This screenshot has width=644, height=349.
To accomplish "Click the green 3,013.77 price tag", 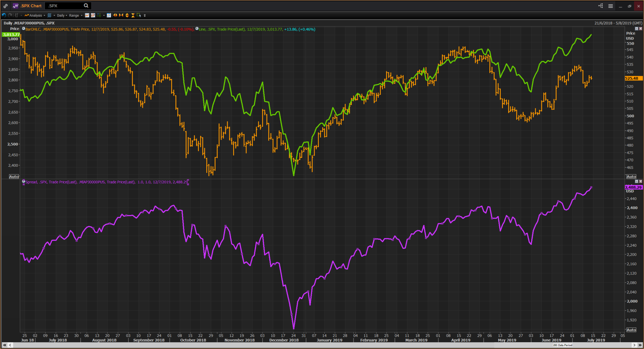I will pyautogui.click(x=11, y=35).
